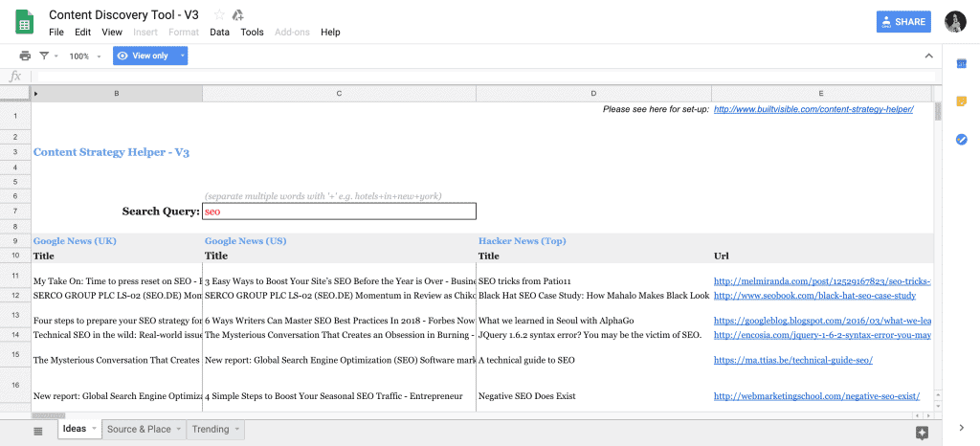Click the filter icon in toolbar

[x=44, y=56]
